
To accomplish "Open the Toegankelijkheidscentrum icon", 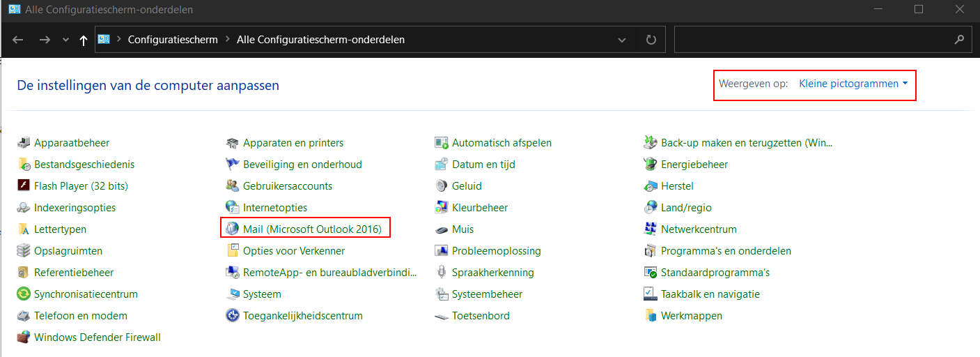I will (x=232, y=315).
